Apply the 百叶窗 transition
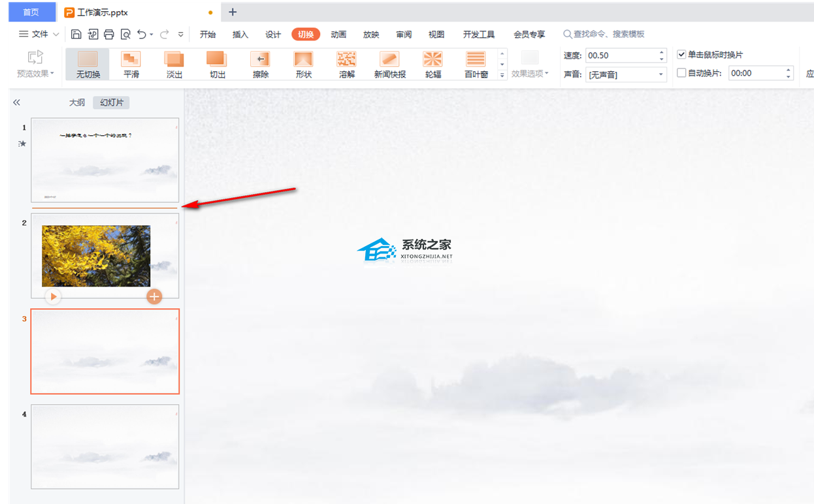Screen dimensions: 814x504 click(x=476, y=64)
